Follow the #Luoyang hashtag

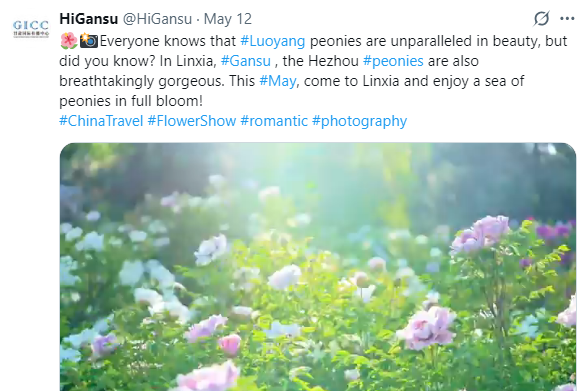[x=273, y=41]
